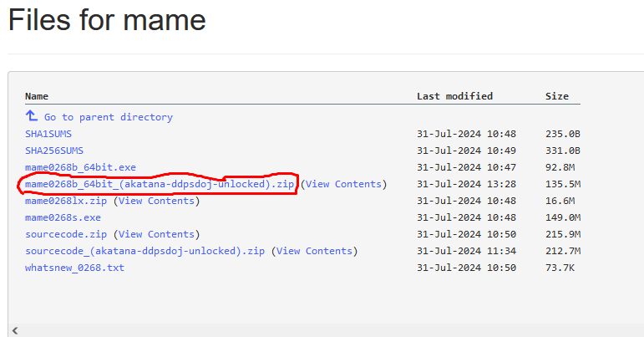Download mame0268lx.zip
Screen dimensions: 644x337
[66, 201]
